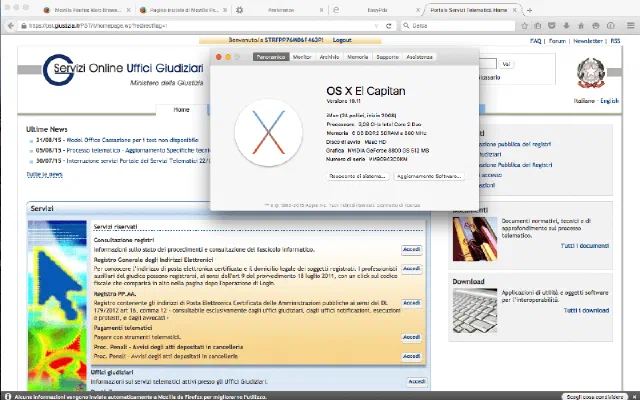Screen dimensions: 640x400
Task: Open the Home tab of the portal
Action: coord(181,109)
